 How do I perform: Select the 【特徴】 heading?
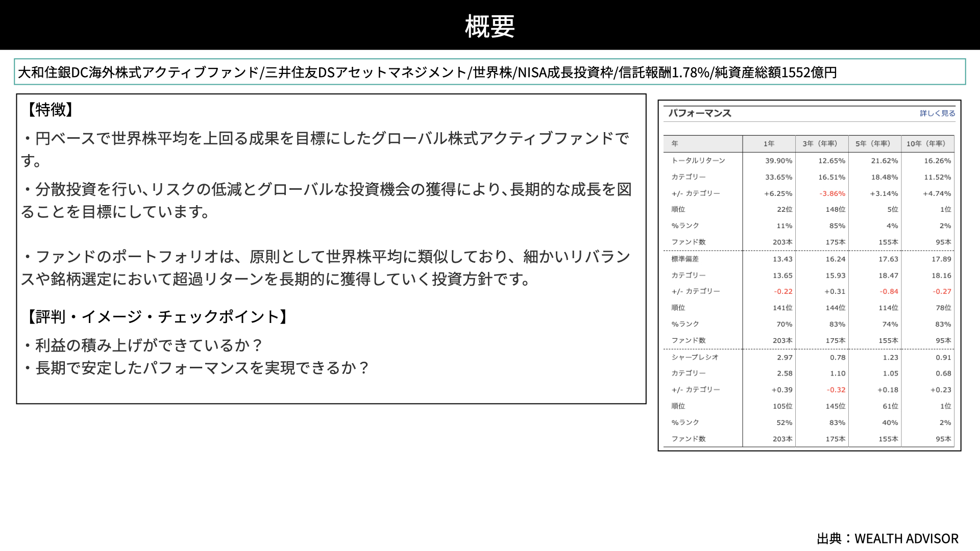51,109
